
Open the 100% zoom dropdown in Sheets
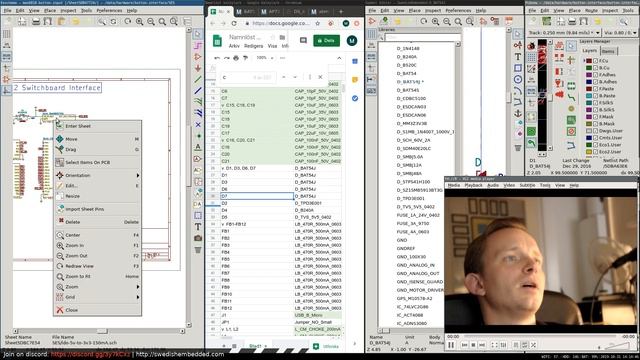pos(264,58)
